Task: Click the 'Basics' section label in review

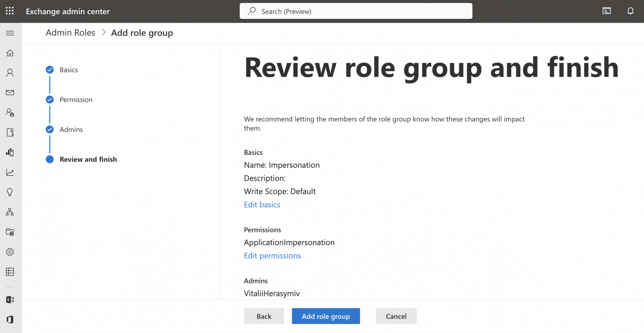Action: pyautogui.click(x=253, y=152)
